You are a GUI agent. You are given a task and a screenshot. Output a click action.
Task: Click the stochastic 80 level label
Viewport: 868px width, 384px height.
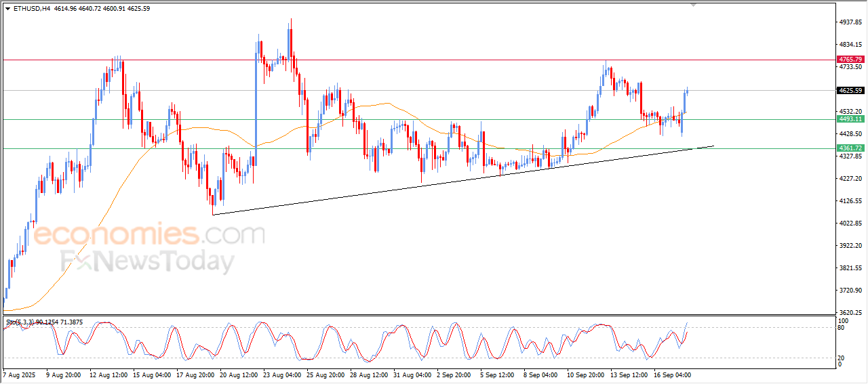tap(842, 328)
